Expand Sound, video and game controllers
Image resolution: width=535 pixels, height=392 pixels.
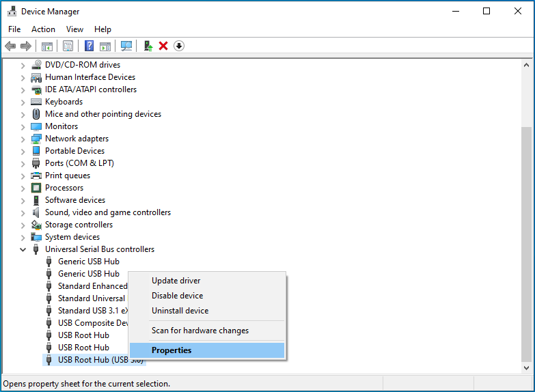coord(23,212)
